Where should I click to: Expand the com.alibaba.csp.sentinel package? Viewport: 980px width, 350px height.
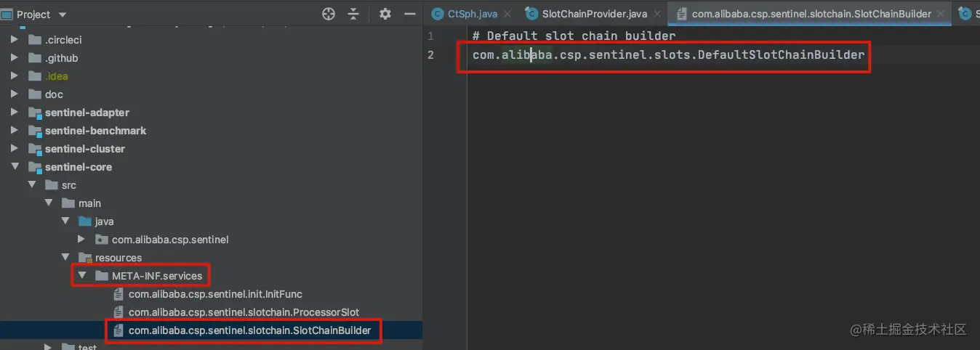point(82,240)
